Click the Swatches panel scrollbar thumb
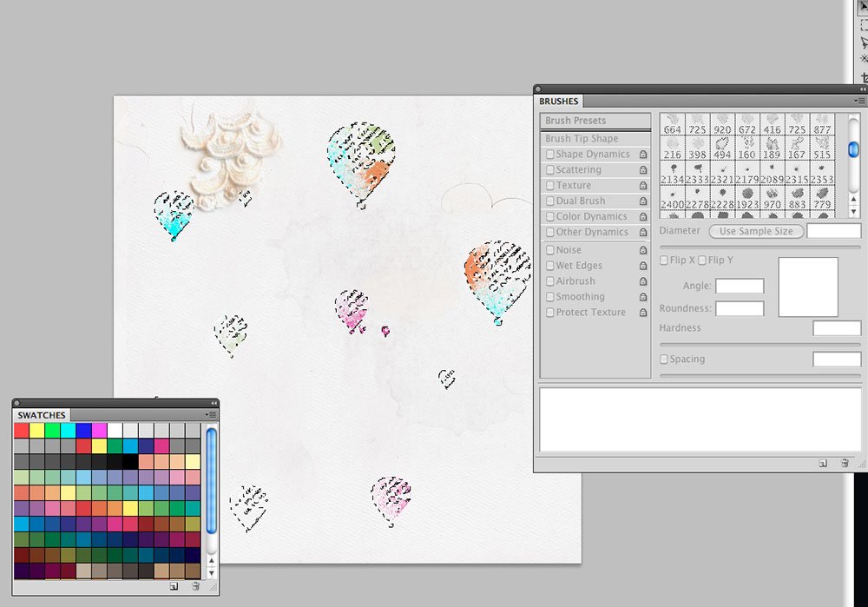868x607 pixels. click(x=211, y=481)
